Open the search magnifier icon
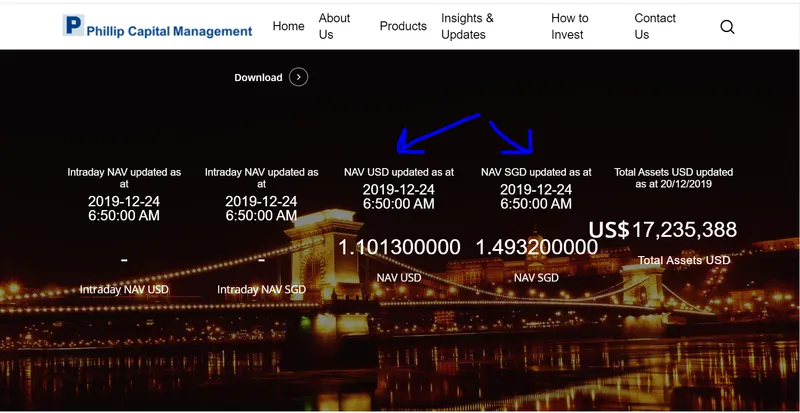 [x=727, y=27]
